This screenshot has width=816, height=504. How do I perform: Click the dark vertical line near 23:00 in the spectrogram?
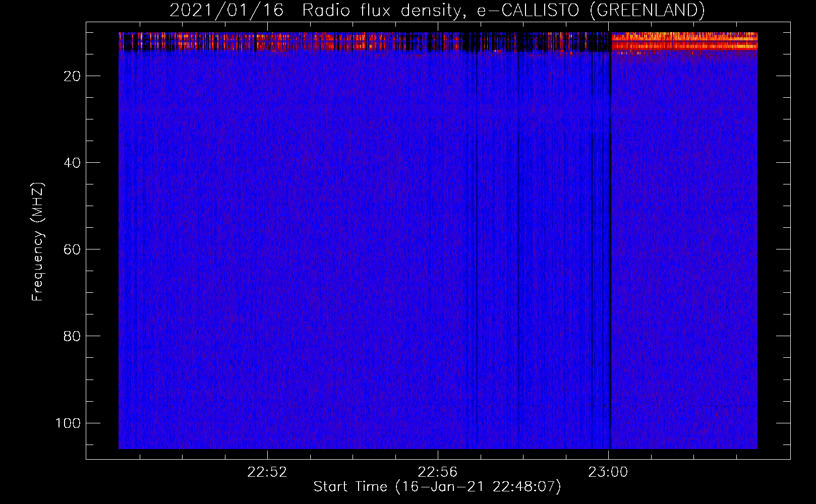tap(610, 242)
